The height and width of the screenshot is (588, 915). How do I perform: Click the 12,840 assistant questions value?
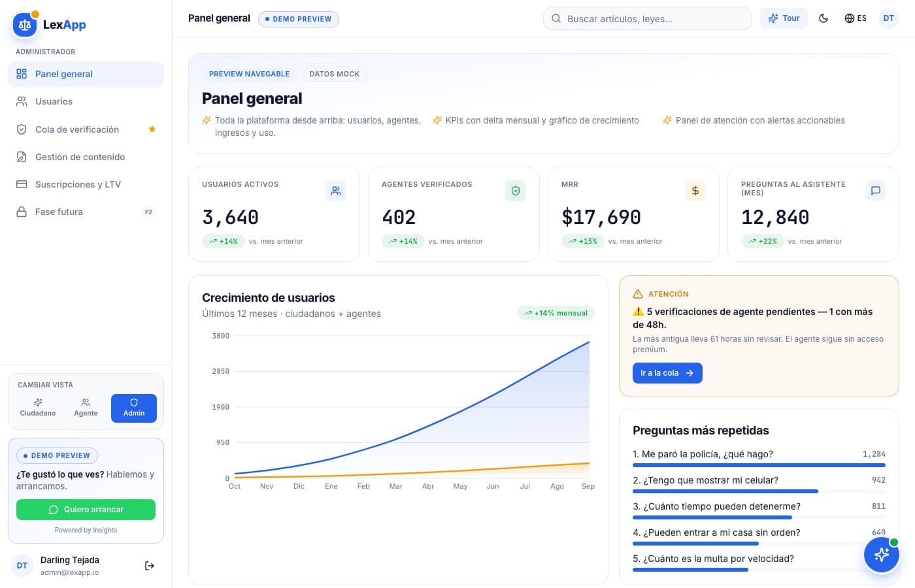pyautogui.click(x=775, y=217)
